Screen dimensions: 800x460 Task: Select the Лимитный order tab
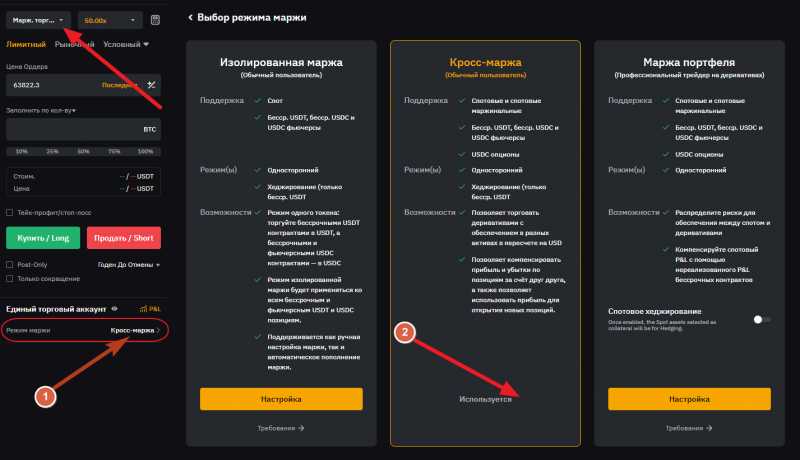[25, 44]
